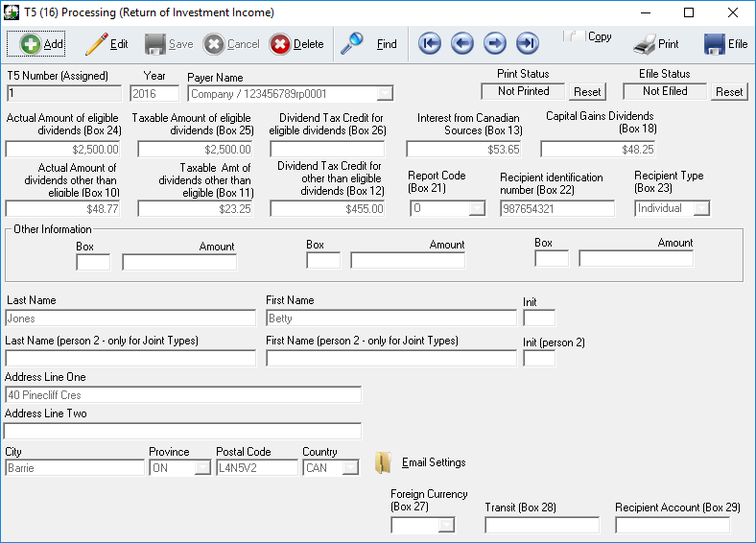This screenshot has height=543, width=756.
Task: Expand the Payer Name dropdown
Action: [385, 94]
